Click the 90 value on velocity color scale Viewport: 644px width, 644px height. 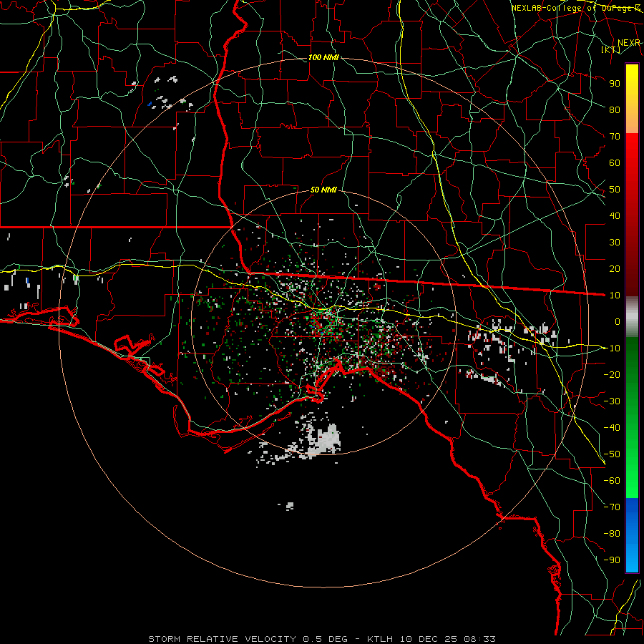[x=615, y=84]
